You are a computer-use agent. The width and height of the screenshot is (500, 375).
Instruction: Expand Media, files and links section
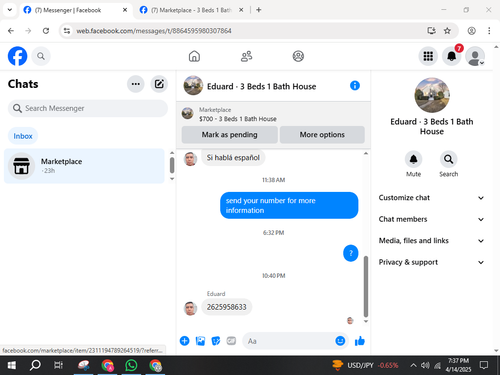click(431, 241)
